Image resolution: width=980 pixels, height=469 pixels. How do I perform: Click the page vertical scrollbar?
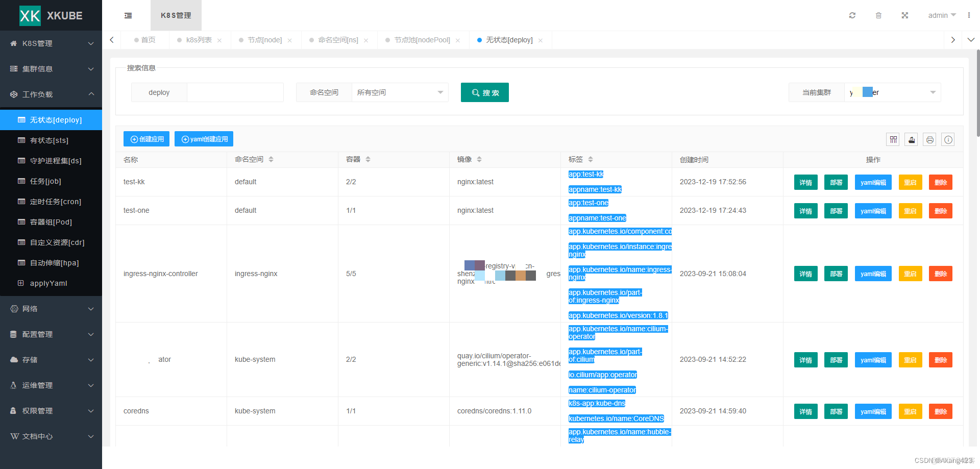977,93
